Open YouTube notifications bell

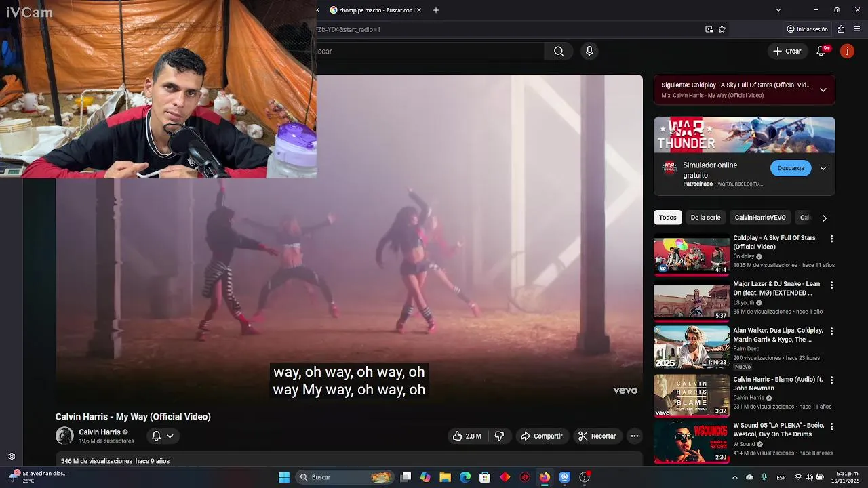coord(821,51)
